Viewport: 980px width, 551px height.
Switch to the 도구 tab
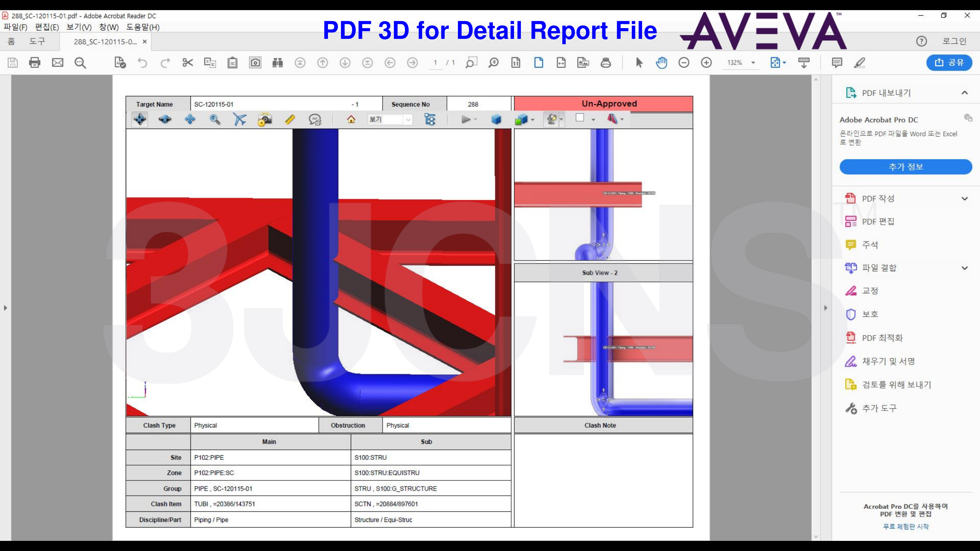pos(37,41)
